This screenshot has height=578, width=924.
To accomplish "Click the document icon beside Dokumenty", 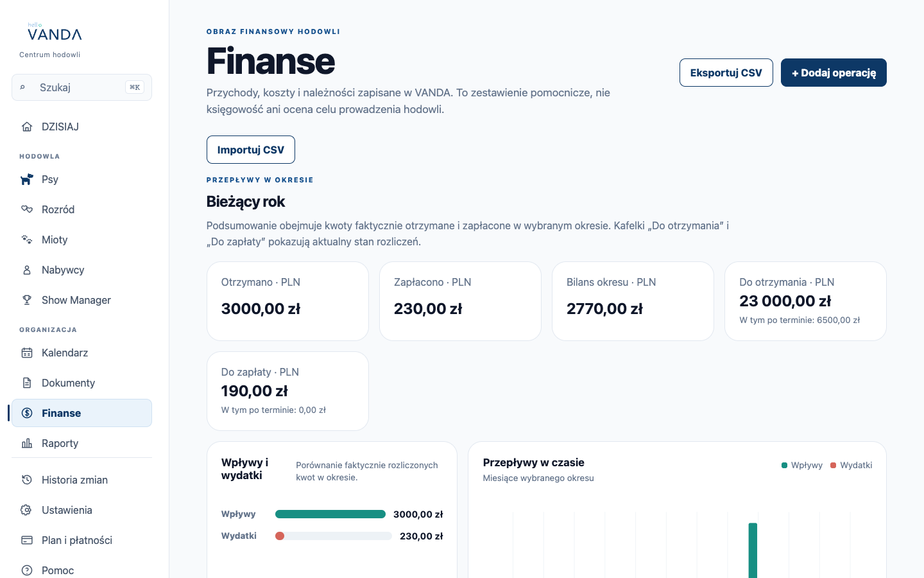I will pos(27,383).
